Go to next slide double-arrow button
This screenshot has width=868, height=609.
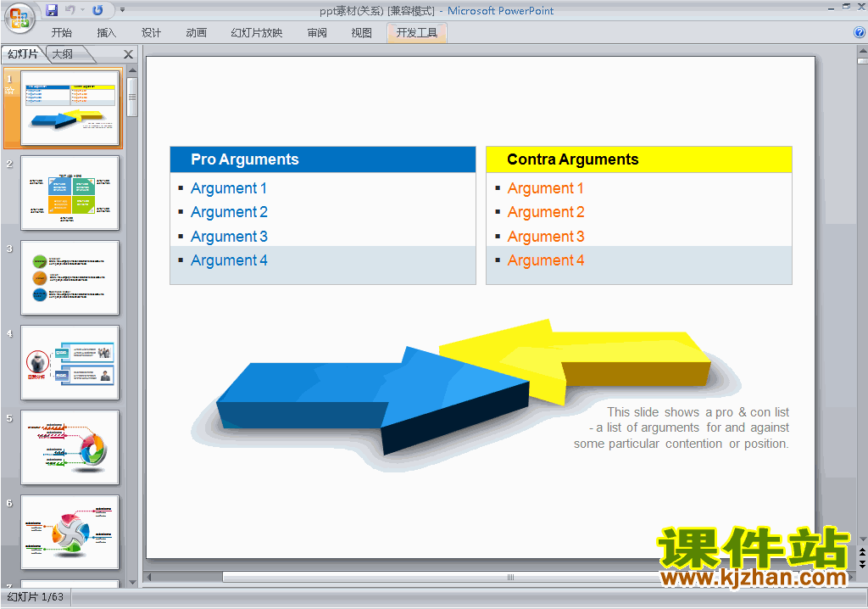point(862,563)
